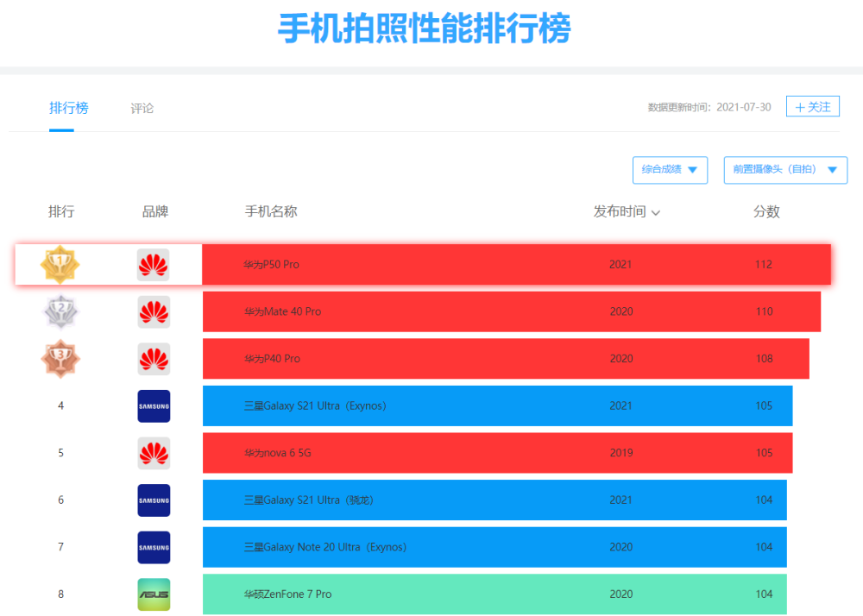Click the rank number 7

point(60,547)
